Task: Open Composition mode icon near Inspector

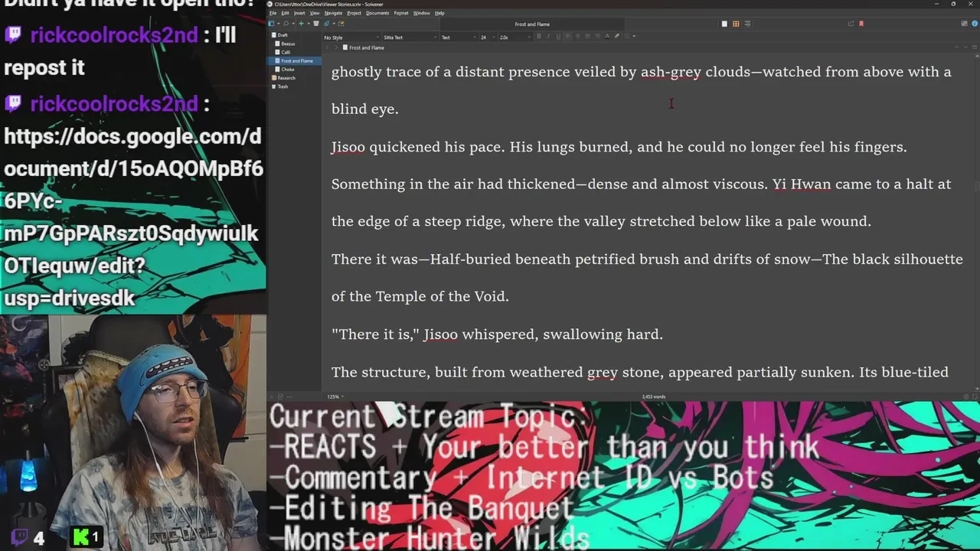Action: point(965,24)
